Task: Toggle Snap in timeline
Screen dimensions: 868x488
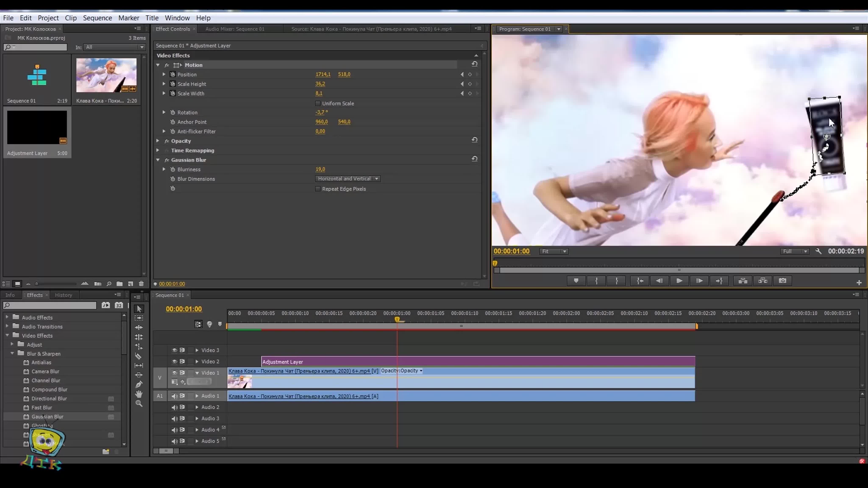Action: (199, 324)
